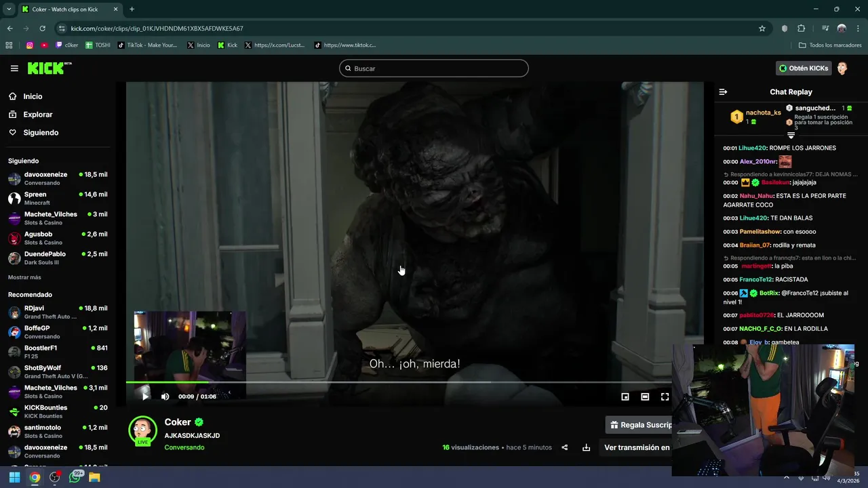Open the Windows Start menu

(14, 477)
